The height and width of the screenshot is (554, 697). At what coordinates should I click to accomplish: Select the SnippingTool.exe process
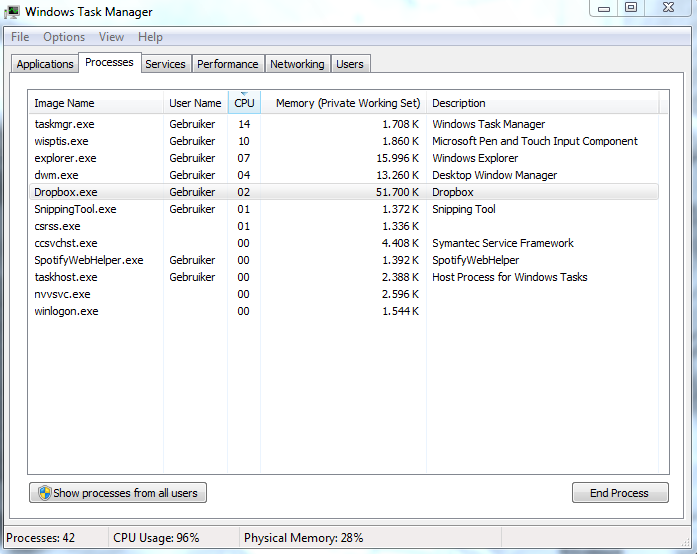point(344,209)
